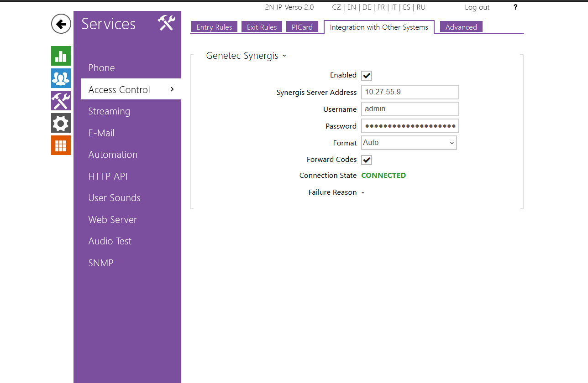Click the help question mark icon
The image size is (588, 383).
(x=515, y=7)
